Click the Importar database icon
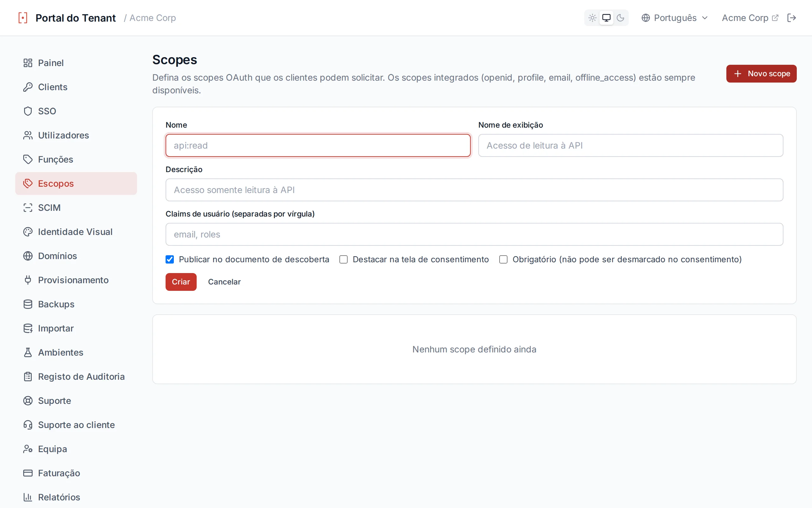 [x=28, y=328]
